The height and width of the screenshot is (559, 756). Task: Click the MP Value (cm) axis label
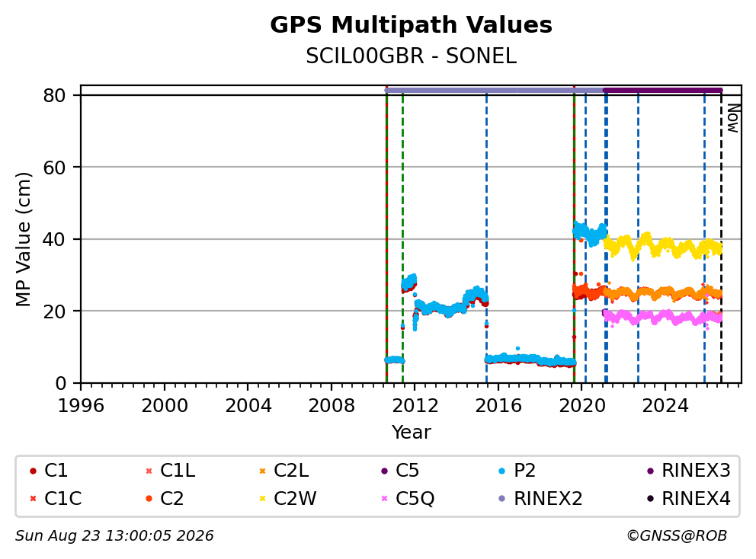(x=23, y=239)
